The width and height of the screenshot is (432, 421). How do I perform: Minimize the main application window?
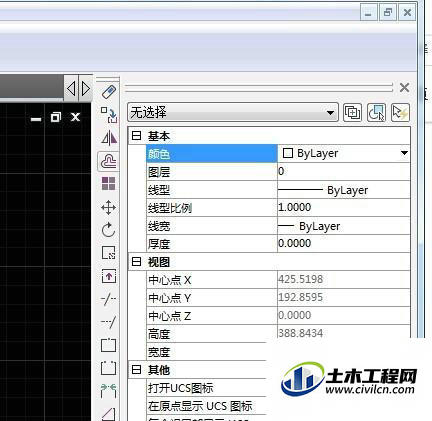tap(368, 13)
